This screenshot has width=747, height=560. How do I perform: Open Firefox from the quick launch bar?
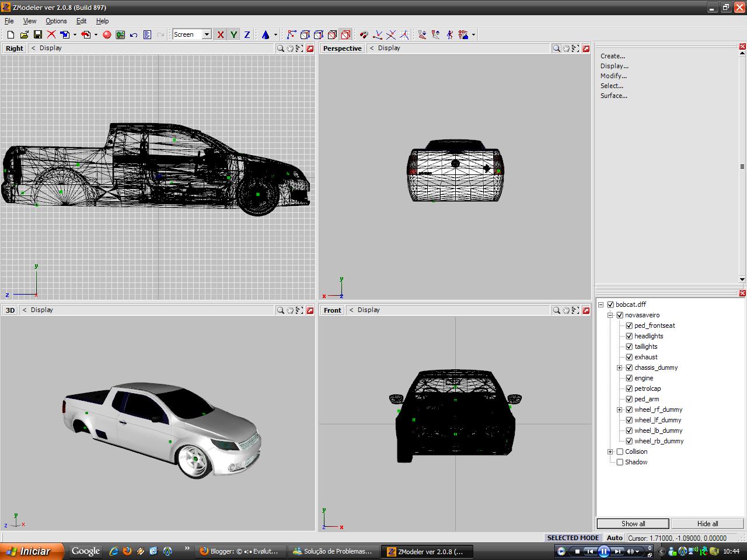(127, 551)
